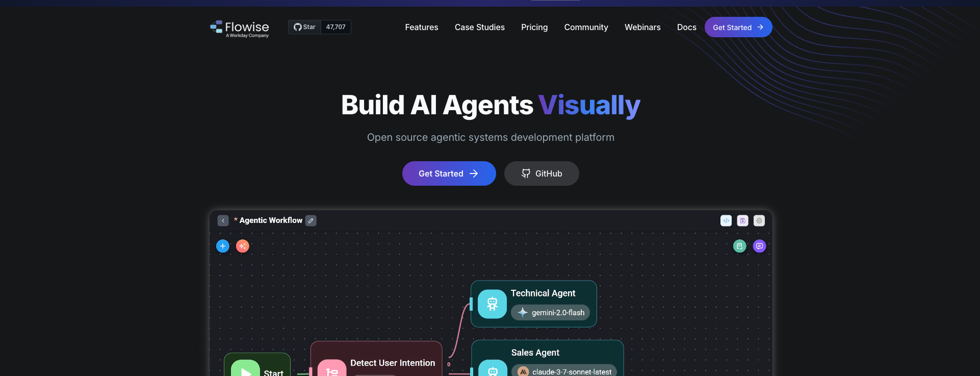Open Docs in navigation
The image size is (980, 376).
[x=686, y=27]
